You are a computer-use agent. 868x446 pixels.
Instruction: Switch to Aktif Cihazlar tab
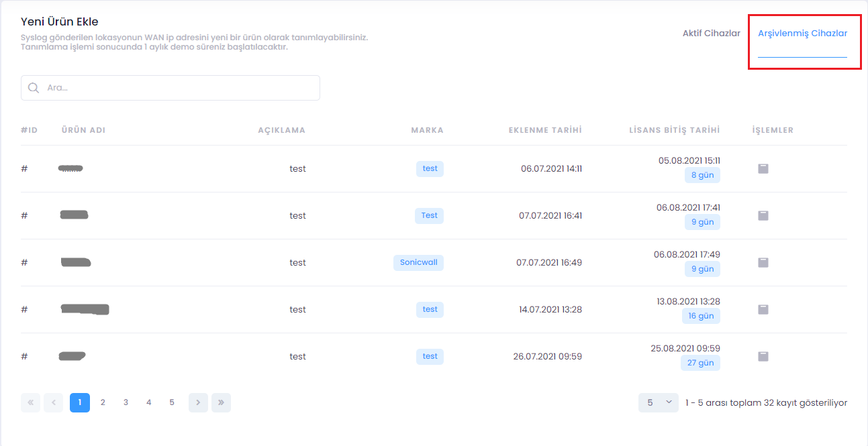click(x=711, y=34)
